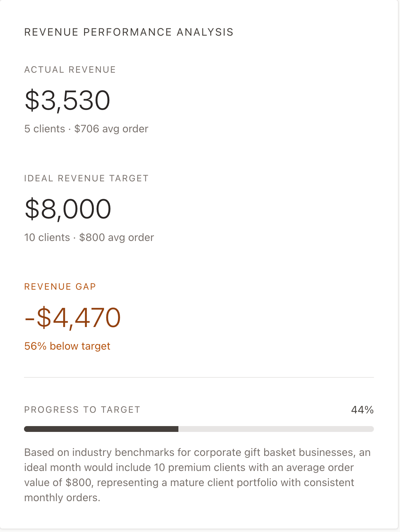
Task: Click the industry benchmarks description paragraph
Action: 198,475
